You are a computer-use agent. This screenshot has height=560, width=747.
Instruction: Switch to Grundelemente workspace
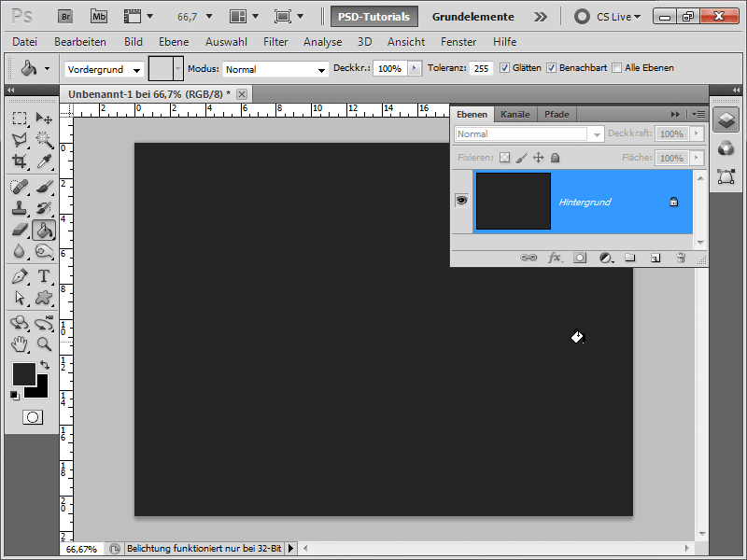pos(472,17)
